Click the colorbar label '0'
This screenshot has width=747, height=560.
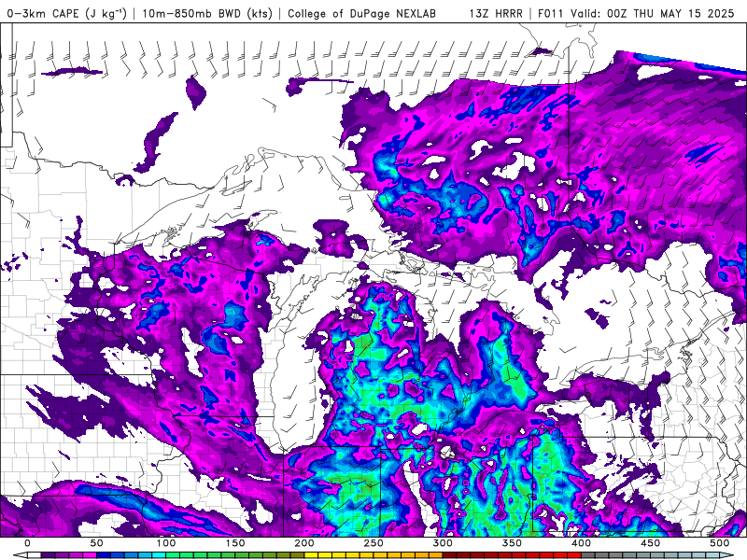27,543
